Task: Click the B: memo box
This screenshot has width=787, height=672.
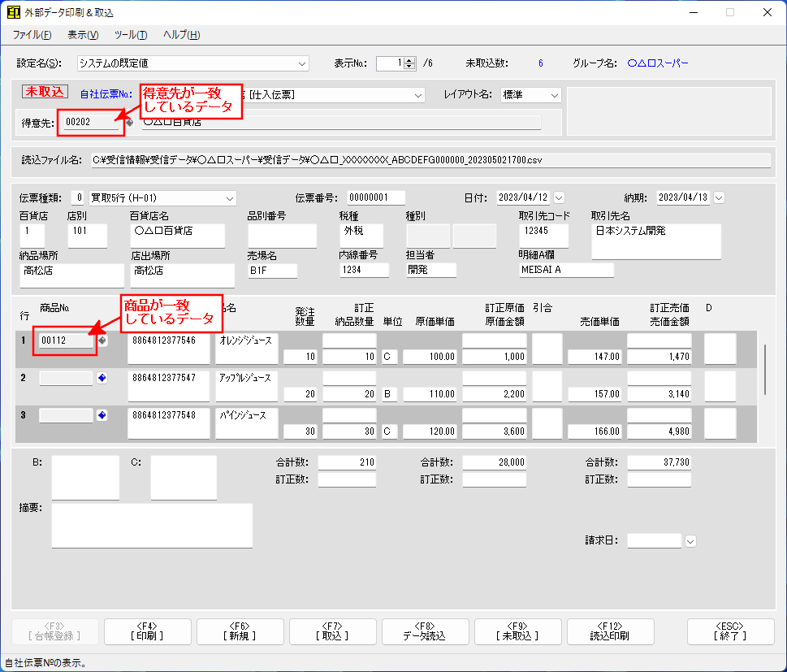Action: [85, 478]
